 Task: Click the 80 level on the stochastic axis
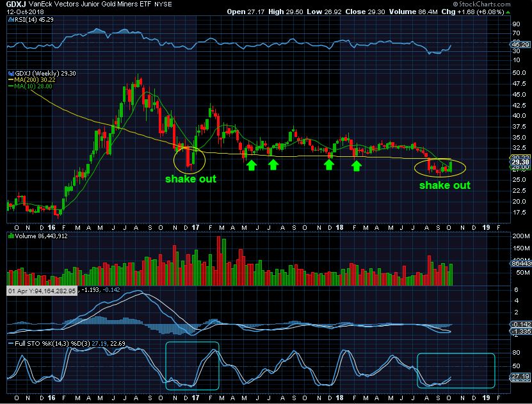(516, 353)
